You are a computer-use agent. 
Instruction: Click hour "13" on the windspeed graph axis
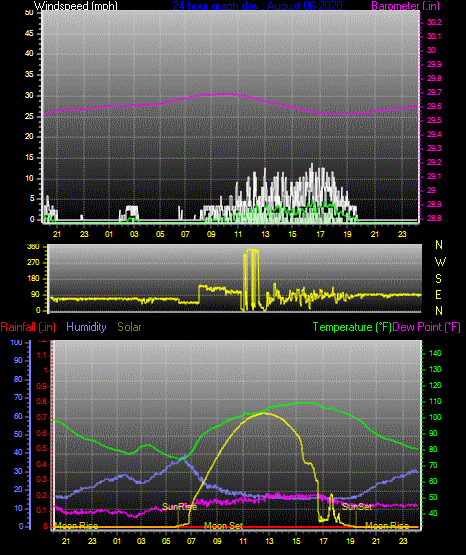[265, 234]
